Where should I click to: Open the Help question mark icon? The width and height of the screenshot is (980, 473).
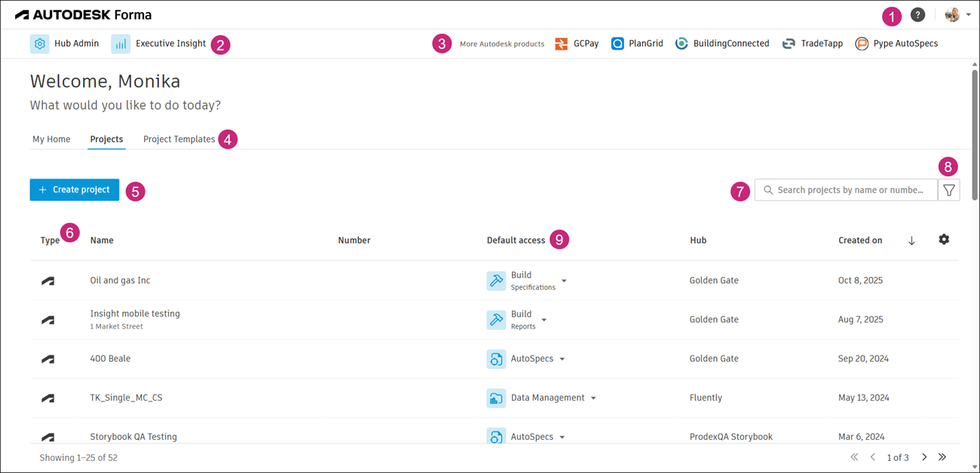(917, 15)
